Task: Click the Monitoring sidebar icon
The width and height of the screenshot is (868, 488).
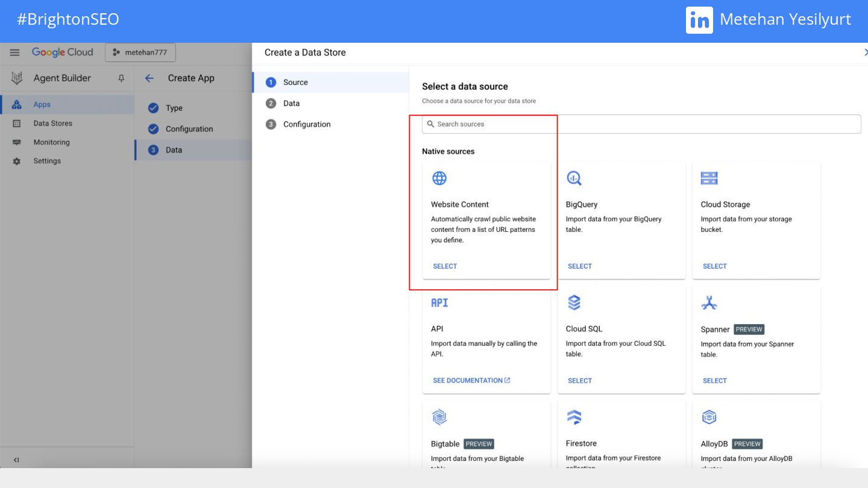Action: 17,143
